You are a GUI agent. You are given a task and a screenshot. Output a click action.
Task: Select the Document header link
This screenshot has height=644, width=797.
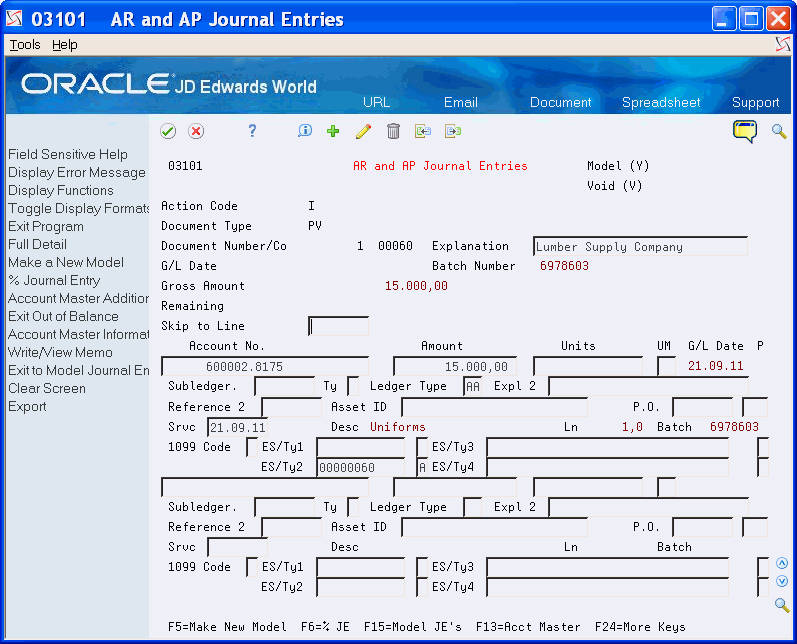click(561, 102)
